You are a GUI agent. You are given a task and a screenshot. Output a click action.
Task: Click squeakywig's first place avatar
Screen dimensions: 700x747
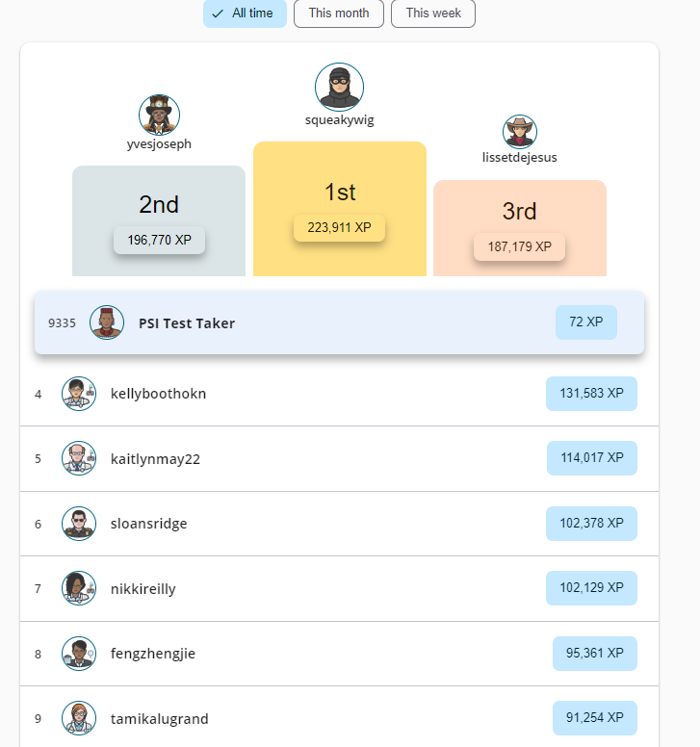(339, 88)
